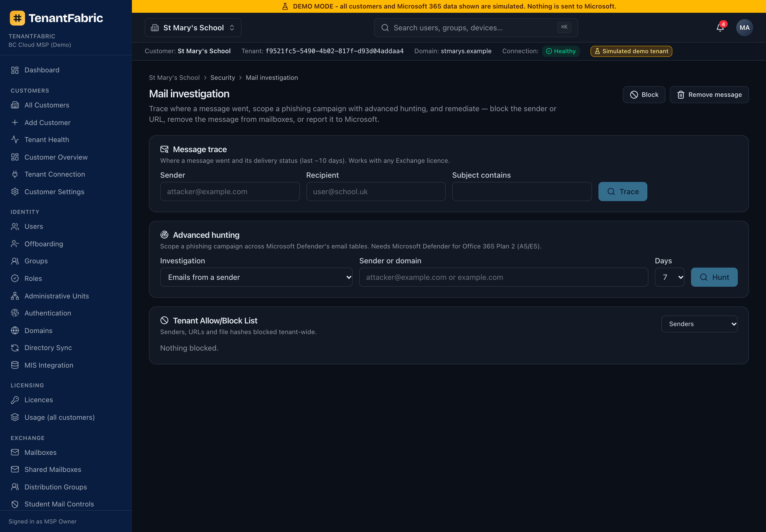Click the MA user avatar

point(744,28)
